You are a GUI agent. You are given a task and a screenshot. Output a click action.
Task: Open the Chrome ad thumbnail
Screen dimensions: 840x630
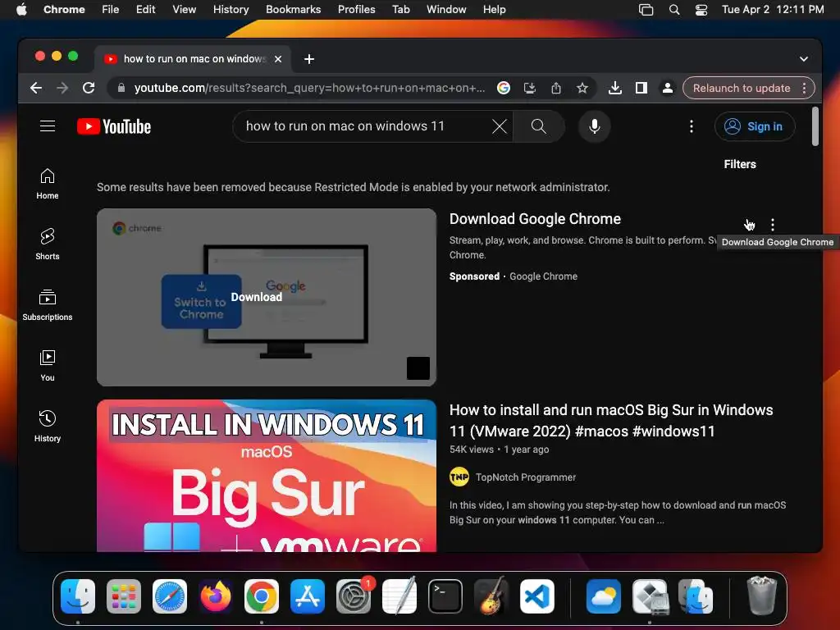(x=267, y=297)
